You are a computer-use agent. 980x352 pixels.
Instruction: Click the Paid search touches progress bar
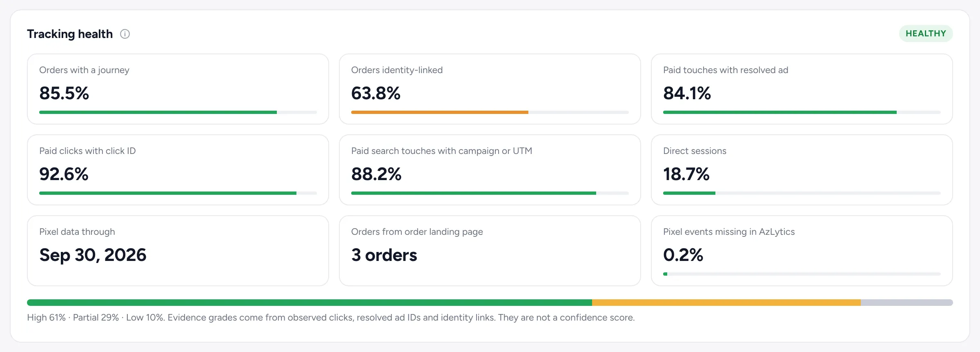coord(490,193)
